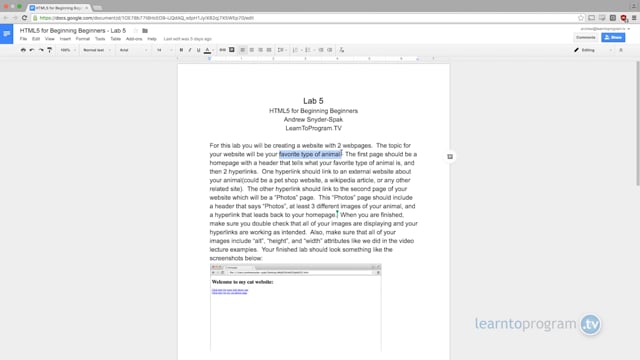This screenshot has height=360, width=640.
Task: Insert a link using the toolbar link icon
Action: click(x=222, y=50)
